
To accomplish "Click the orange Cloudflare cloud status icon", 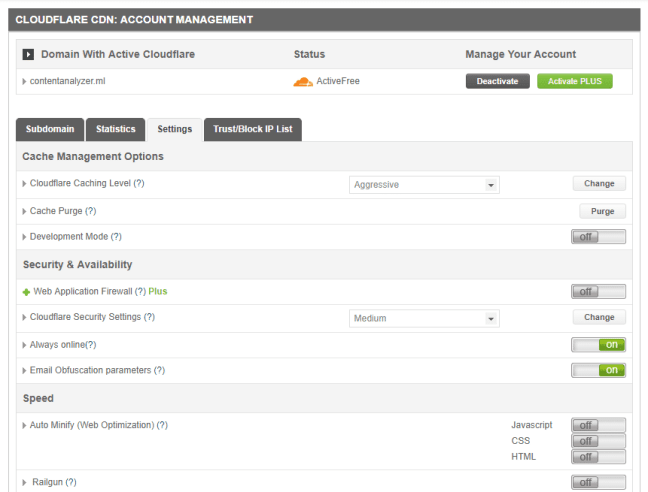I will [x=303, y=82].
